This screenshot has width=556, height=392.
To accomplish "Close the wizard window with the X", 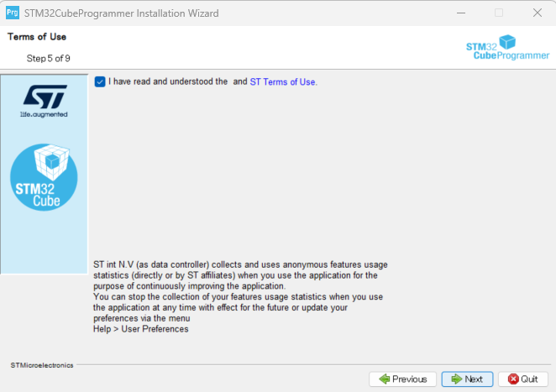I will [537, 13].
